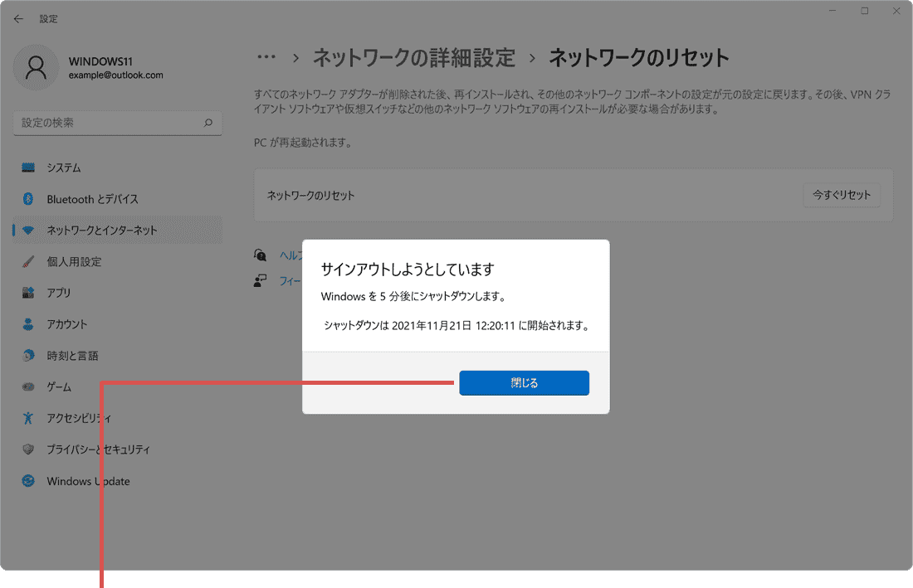Expand the breadcrumb ellipsis menu
Viewport: 913px width, 588px height.
pyautogui.click(x=267, y=56)
